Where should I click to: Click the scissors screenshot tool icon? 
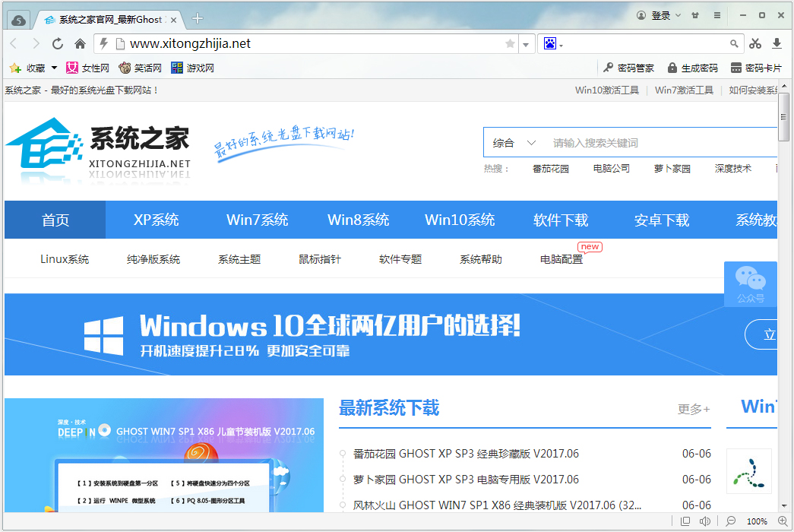(x=755, y=44)
